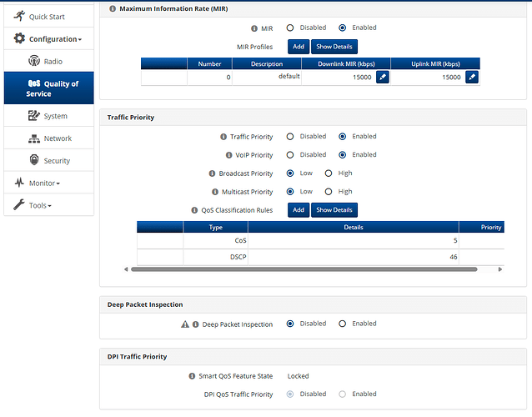Image resolution: width=532 pixels, height=417 pixels.
Task: Show Details for MIR Profiles
Action: click(x=334, y=47)
